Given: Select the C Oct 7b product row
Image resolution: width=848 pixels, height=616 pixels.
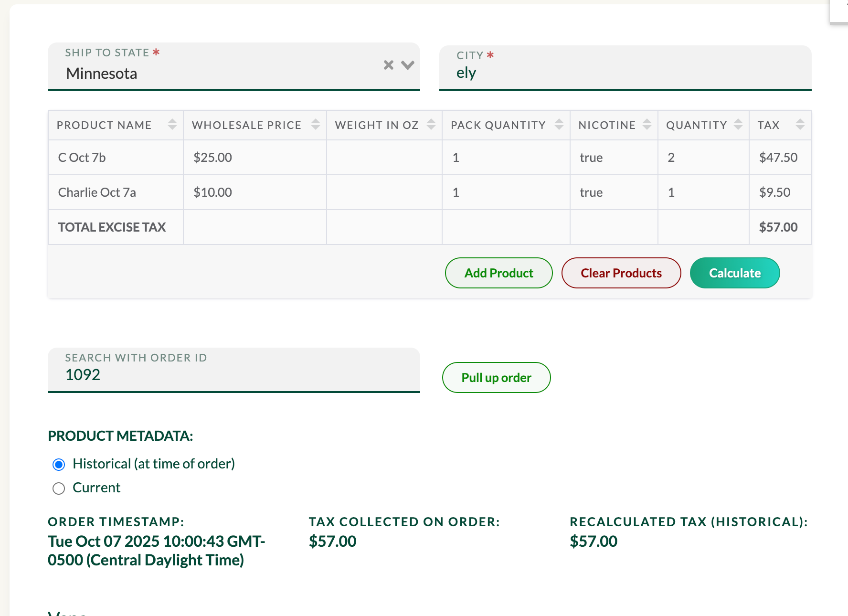Looking at the screenshot, I should click(82, 158).
